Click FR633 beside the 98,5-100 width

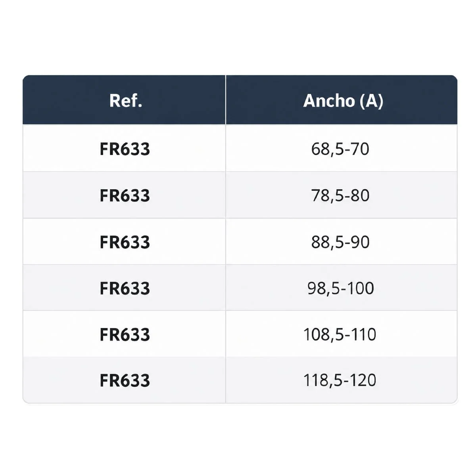tap(125, 288)
